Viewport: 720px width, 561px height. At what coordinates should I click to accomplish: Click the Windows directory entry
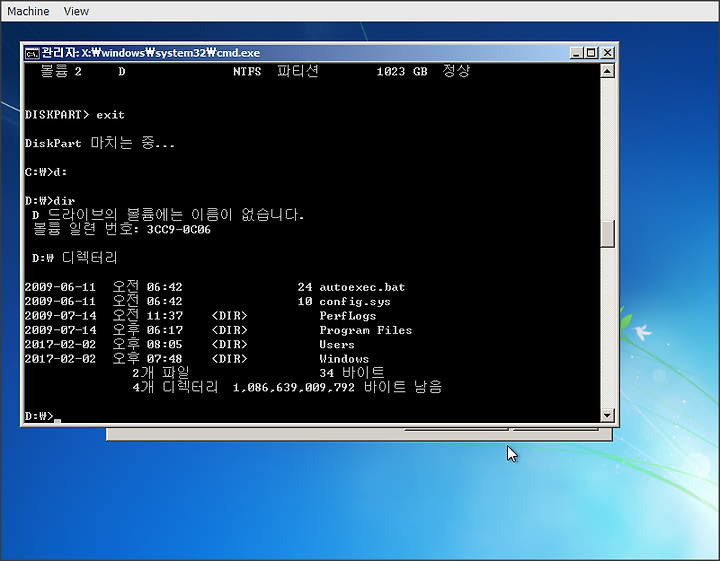[x=344, y=359]
